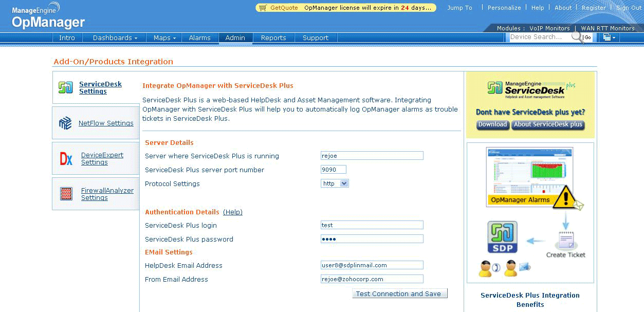Click the FirewallAnalyzer brick wall icon
Screen dimensions: 644x312
point(66,194)
